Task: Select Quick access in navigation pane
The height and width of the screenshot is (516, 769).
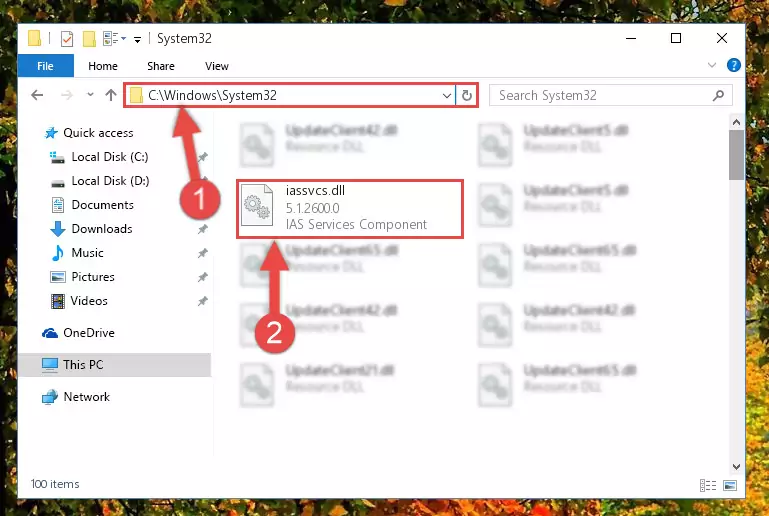Action: click(x=98, y=133)
